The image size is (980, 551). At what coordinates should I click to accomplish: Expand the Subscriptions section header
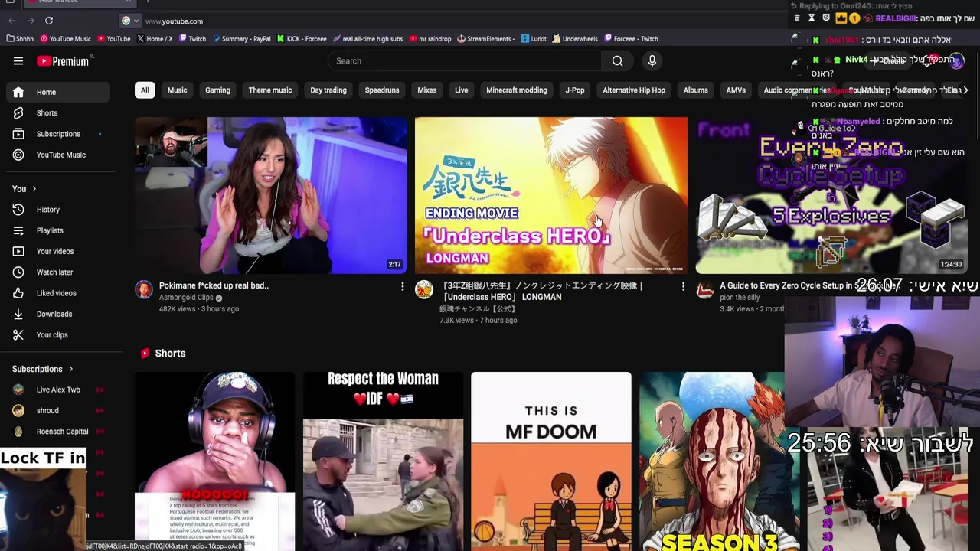(x=43, y=370)
